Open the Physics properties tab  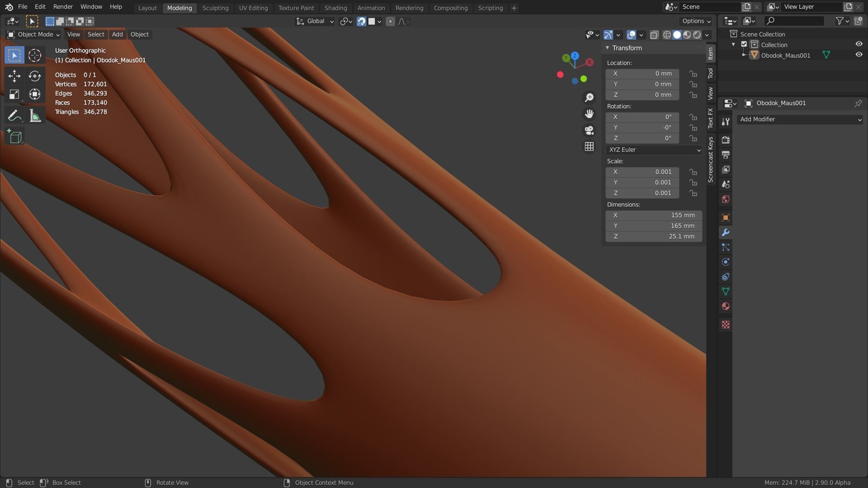tap(726, 262)
